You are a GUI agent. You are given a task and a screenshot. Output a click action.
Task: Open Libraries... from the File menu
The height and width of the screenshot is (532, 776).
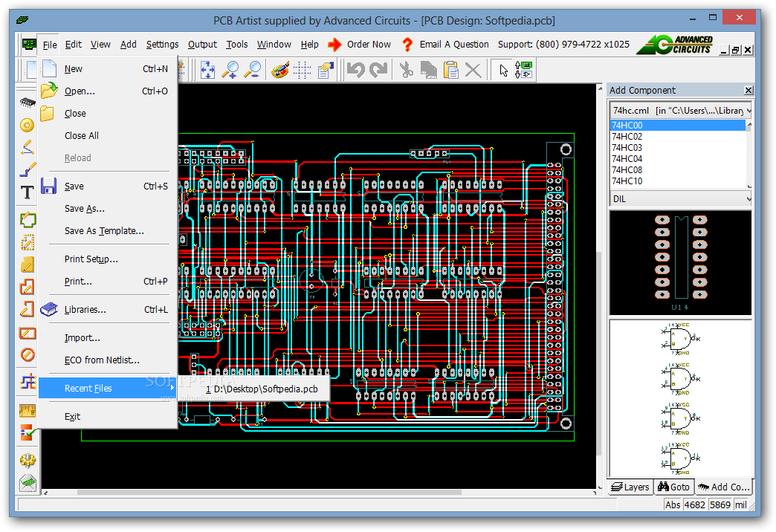pyautogui.click(x=107, y=310)
